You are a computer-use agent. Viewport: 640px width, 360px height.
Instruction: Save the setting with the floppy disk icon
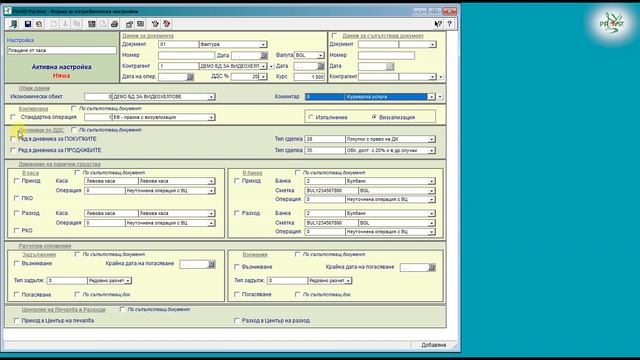point(27,24)
